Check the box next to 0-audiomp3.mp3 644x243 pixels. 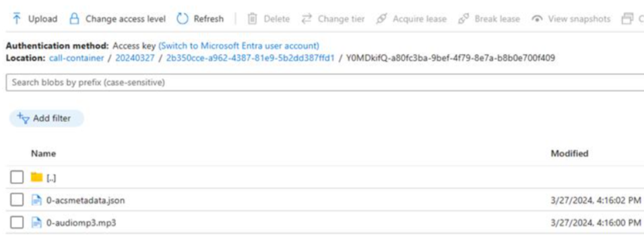[17, 222]
